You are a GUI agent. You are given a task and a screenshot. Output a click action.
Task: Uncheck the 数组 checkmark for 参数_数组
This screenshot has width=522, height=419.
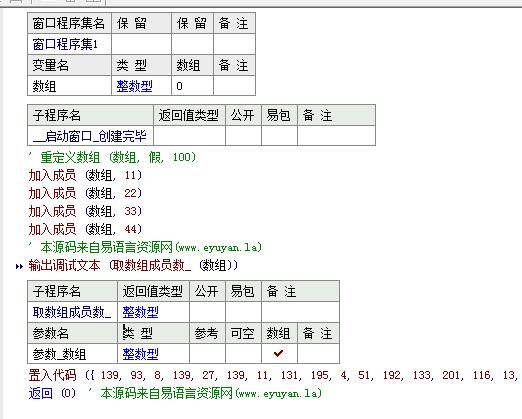coord(278,353)
